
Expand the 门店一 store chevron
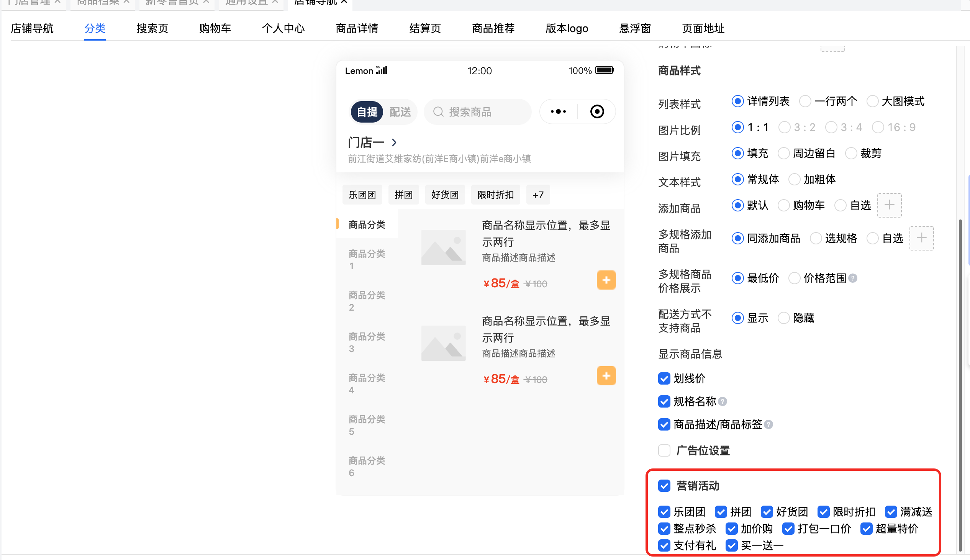pos(394,143)
